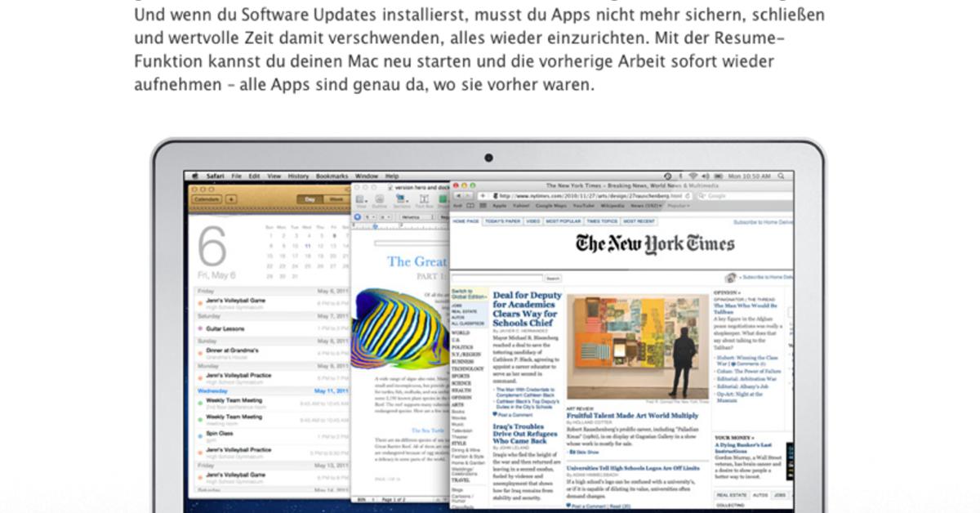This screenshot has height=513, width=980.
Task: Open the Apple menu in the menu bar
Action: [x=195, y=176]
